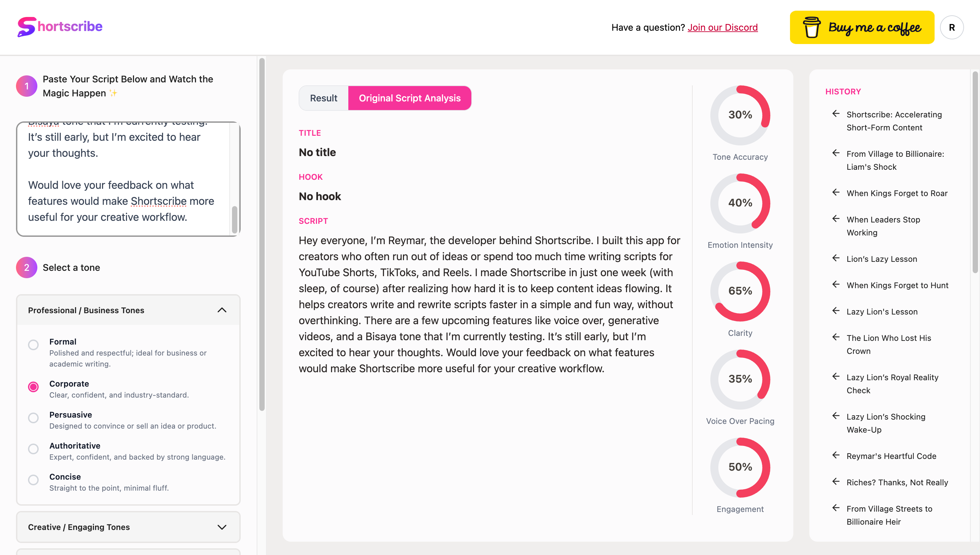Click the Shortscribe logo

pos(59,26)
